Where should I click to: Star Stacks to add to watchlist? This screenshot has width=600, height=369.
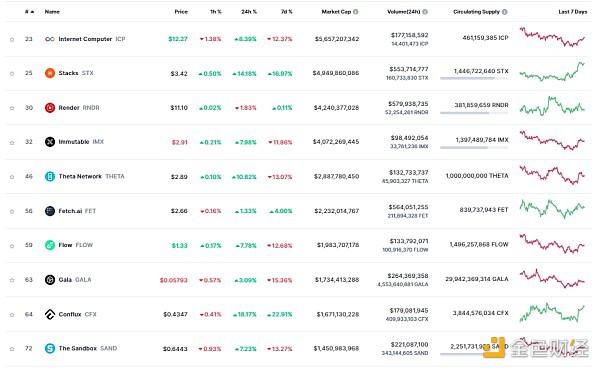pos(12,73)
